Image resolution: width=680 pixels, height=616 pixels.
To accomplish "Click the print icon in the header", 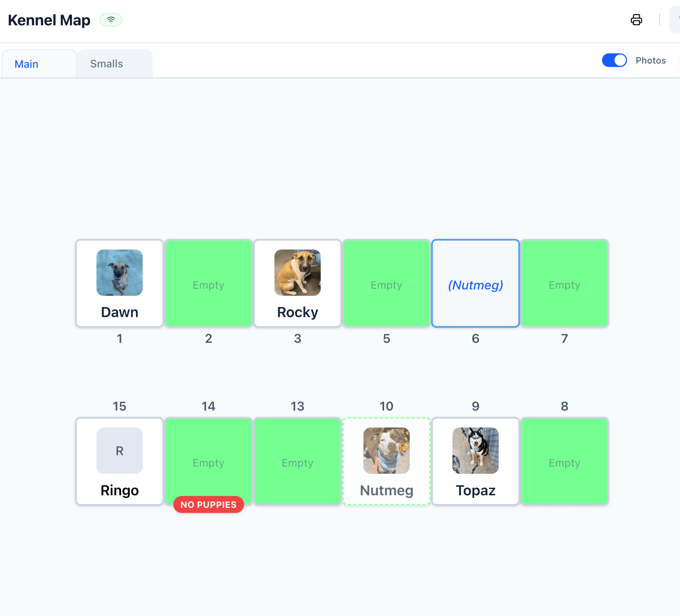I will 636,20.
